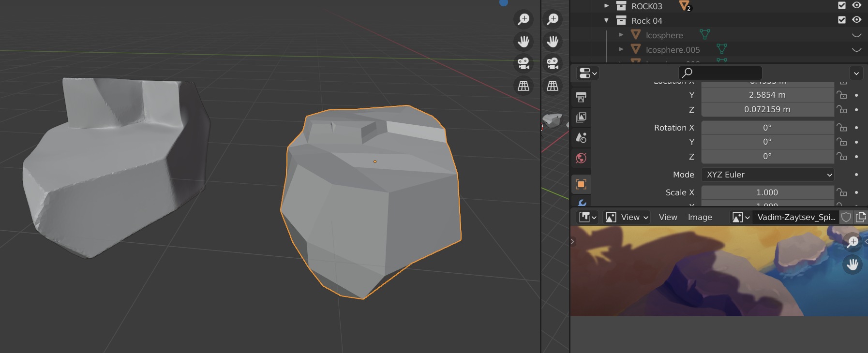Image resolution: width=868 pixels, height=353 pixels.
Task: Open the Modifiers tab (blue wrench)
Action: coord(581,203)
